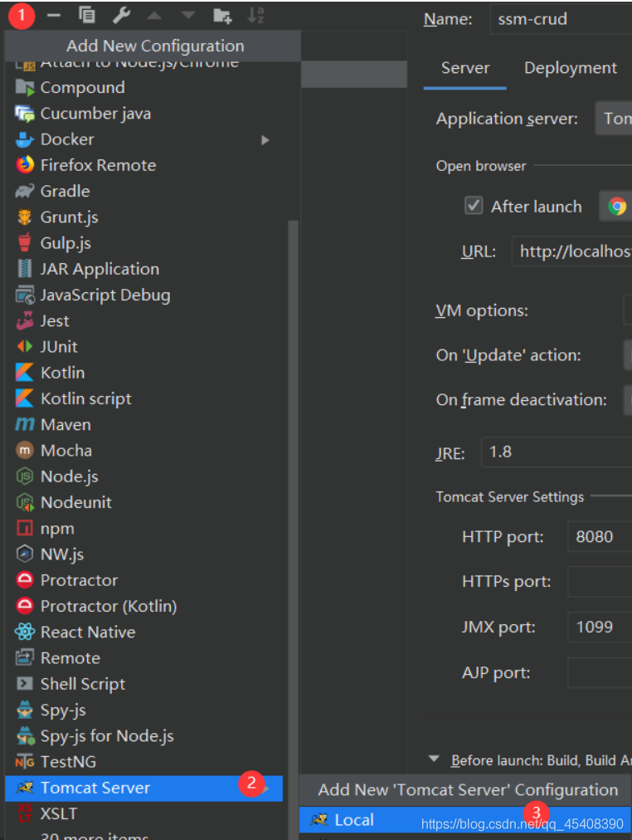Viewport: 632px width, 840px height.
Task: Open the edit templates wrench icon
Action: (121, 16)
